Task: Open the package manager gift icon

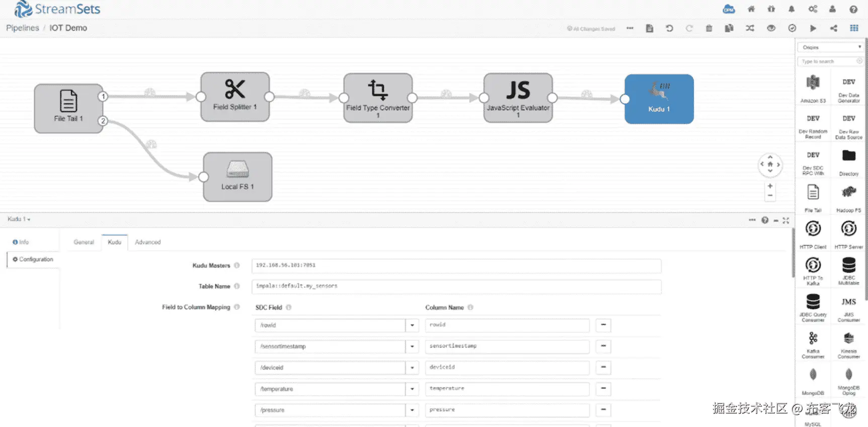Action: [x=771, y=9]
